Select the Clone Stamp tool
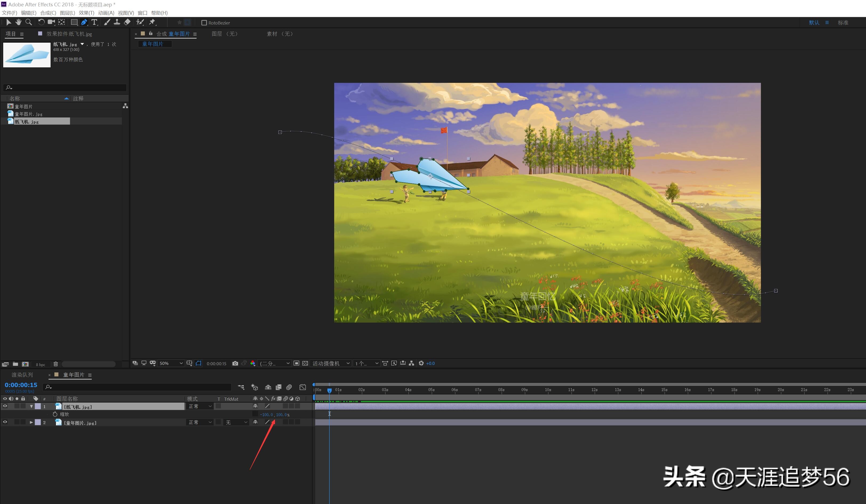 click(x=117, y=22)
